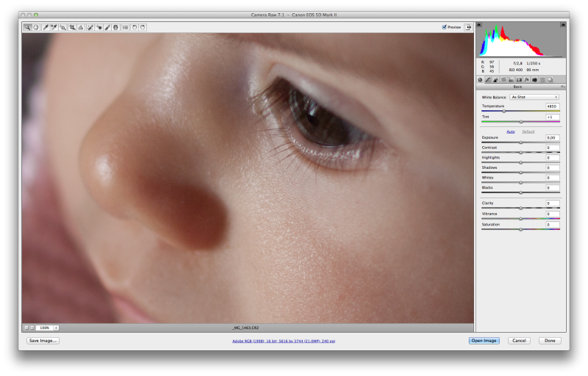Focus the Saturation value field
Viewport: 588px width, 376px height.
point(553,224)
